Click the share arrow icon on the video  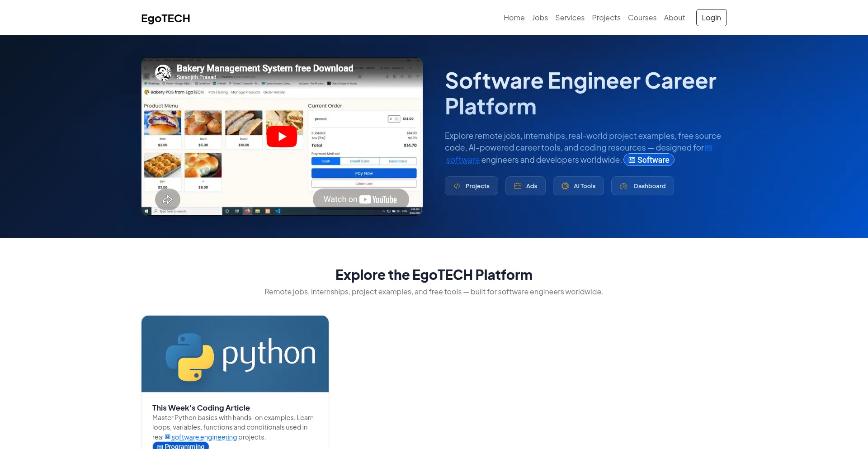[x=168, y=199]
